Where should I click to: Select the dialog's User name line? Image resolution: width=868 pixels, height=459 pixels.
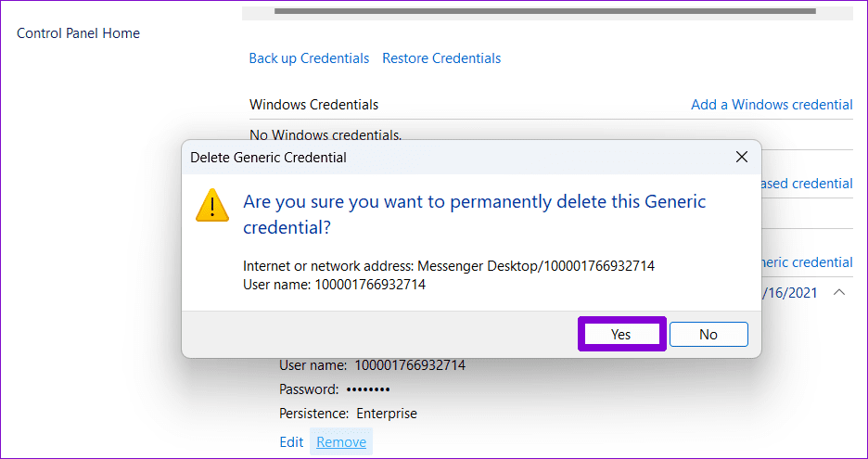point(335,286)
